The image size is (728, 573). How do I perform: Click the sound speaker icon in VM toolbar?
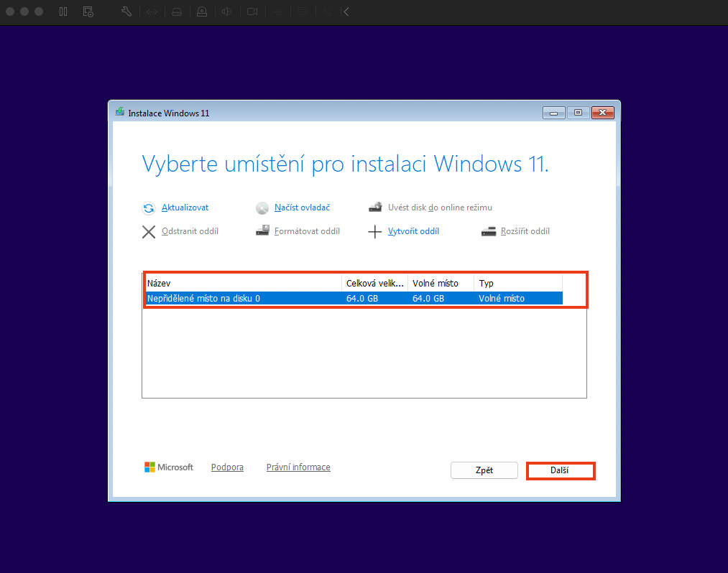pyautogui.click(x=227, y=11)
